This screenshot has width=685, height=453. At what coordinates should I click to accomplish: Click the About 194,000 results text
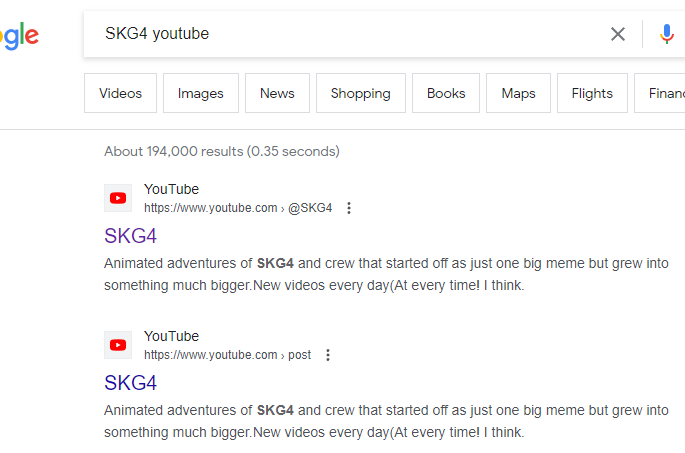click(222, 152)
